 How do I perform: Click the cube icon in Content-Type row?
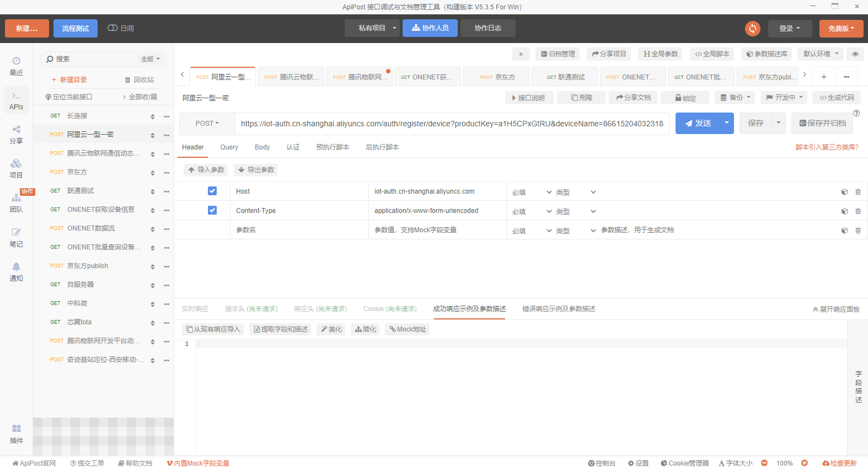coord(844,211)
